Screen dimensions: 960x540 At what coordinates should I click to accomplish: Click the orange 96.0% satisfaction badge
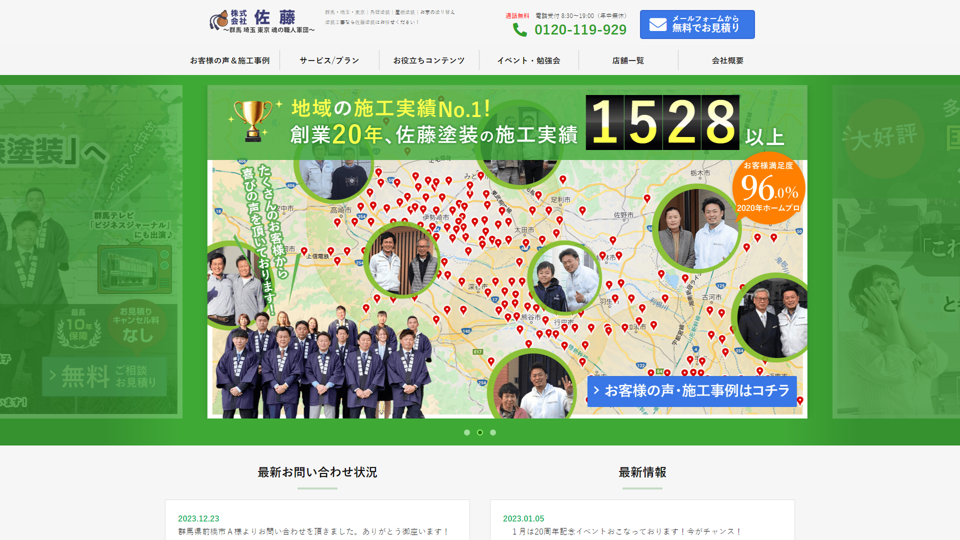(768, 187)
